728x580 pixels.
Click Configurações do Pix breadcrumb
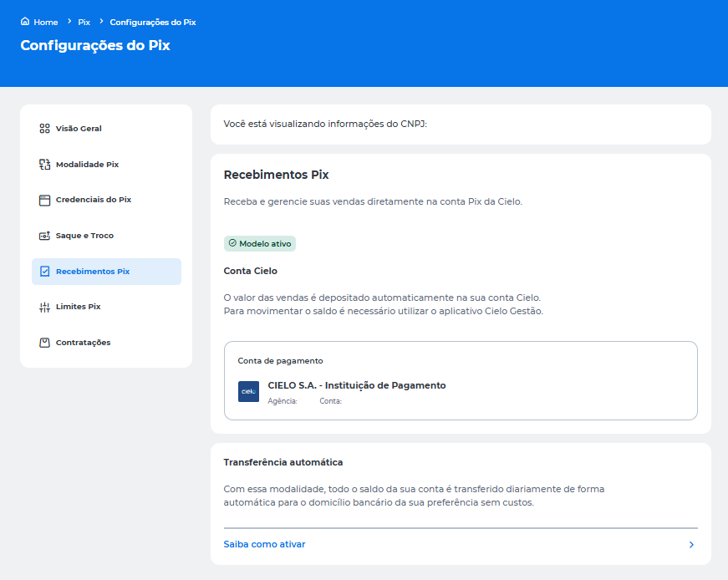pyautogui.click(x=153, y=23)
